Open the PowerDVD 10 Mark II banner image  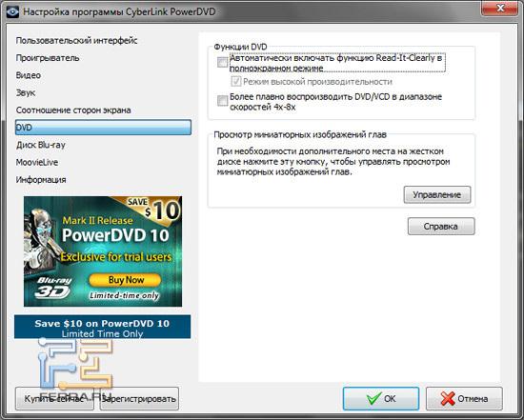[103, 251]
